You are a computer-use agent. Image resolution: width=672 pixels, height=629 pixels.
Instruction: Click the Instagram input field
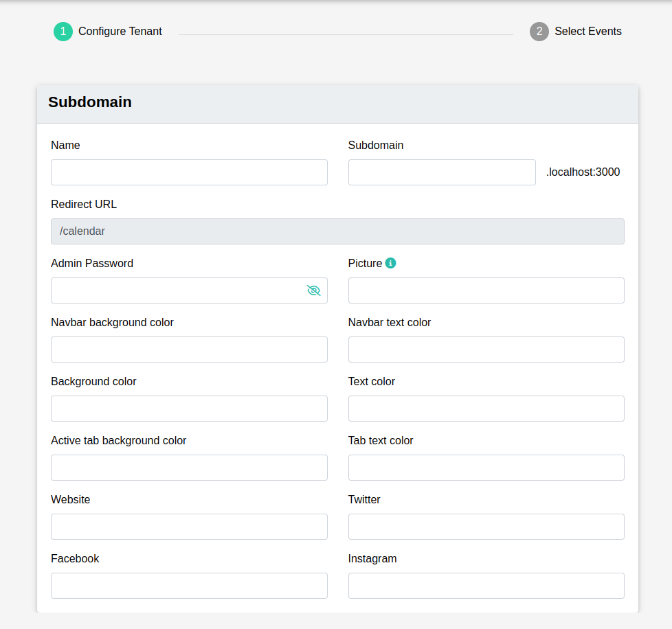pyautogui.click(x=486, y=586)
